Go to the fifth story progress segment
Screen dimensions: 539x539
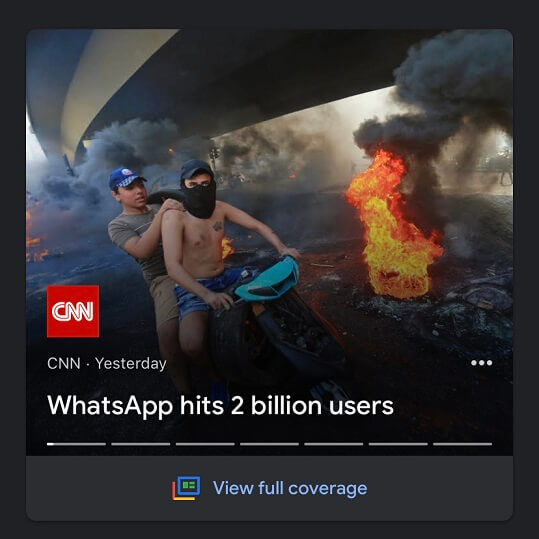click(x=334, y=444)
